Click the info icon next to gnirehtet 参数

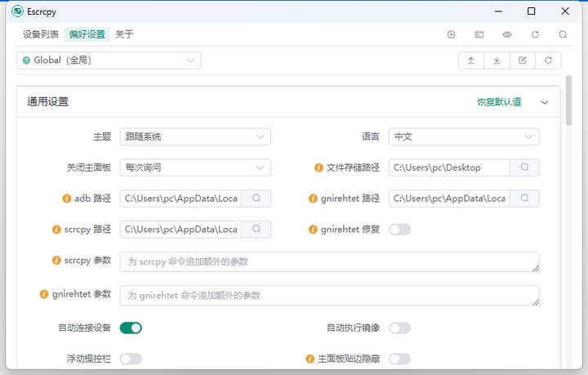click(44, 294)
